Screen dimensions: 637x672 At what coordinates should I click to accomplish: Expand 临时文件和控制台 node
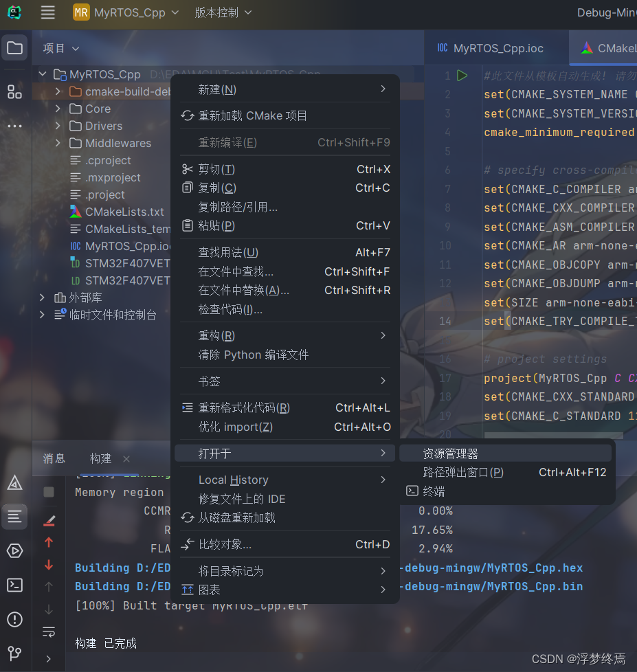coord(42,315)
